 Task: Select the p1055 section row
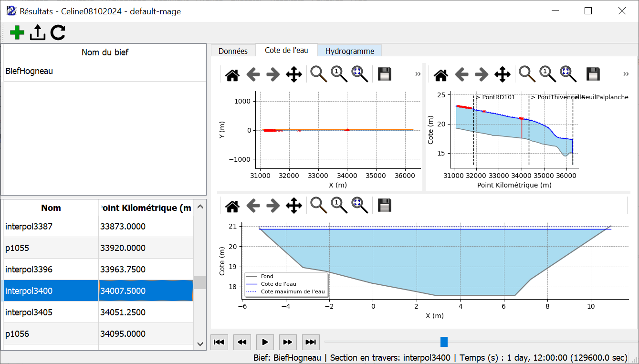tap(51, 248)
